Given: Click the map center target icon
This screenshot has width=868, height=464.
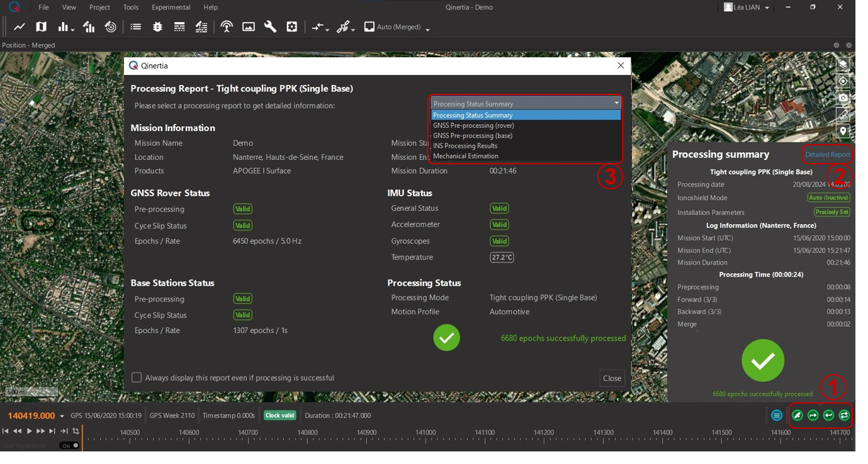Looking at the screenshot, I should 843,81.
